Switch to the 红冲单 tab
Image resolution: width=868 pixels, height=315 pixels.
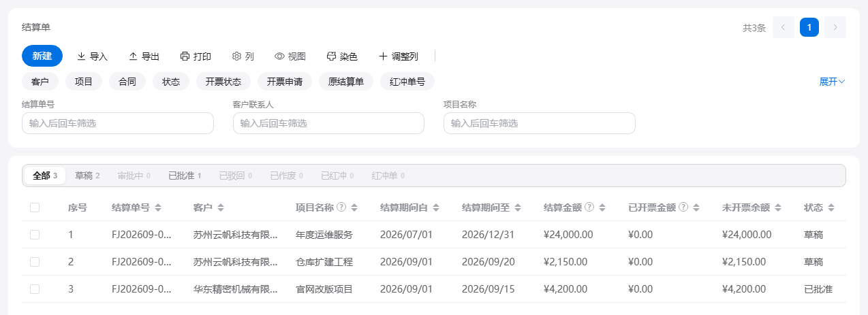pyautogui.click(x=388, y=176)
